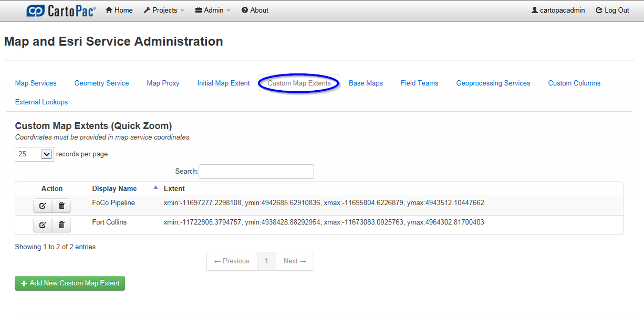Edit the FoCo Pipeline extent

tap(43, 206)
